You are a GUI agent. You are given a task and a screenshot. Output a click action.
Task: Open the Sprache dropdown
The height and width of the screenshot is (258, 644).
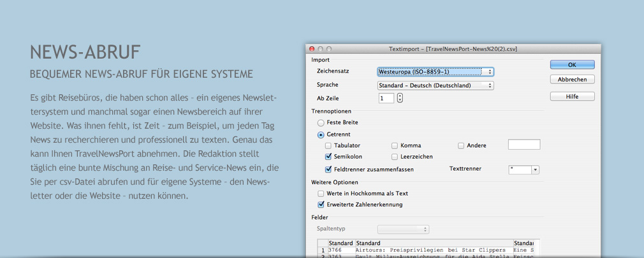[435, 85]
